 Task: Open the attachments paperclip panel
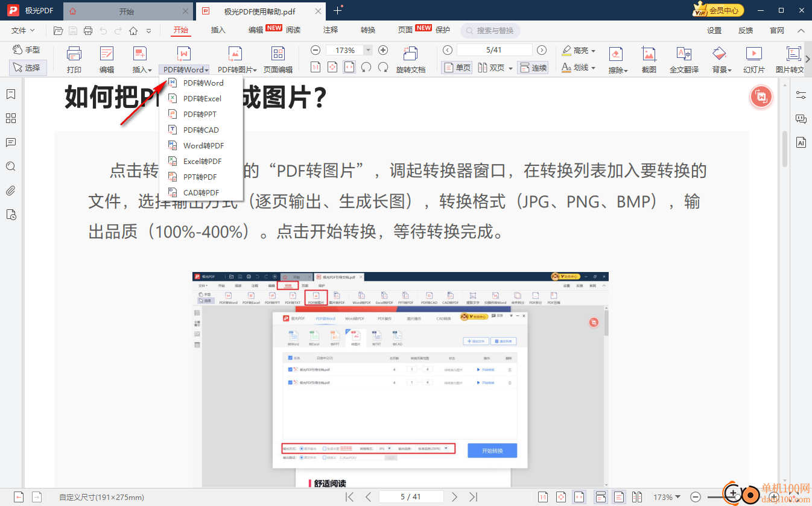pos(10,191)
